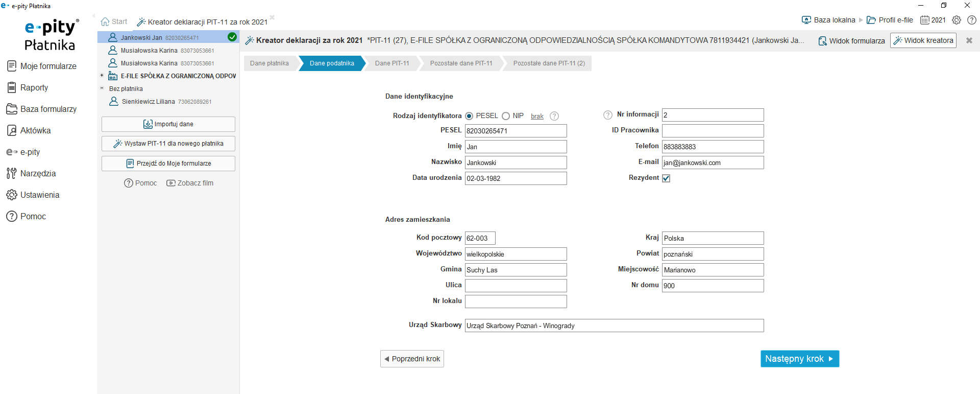Switch to Widok formularza
This screenshot has width=980, height=394.
(x=851, y=41)
